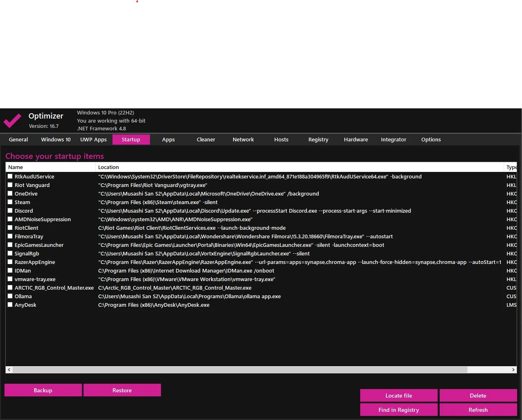Go to the Hosts tab

(281, 139)
